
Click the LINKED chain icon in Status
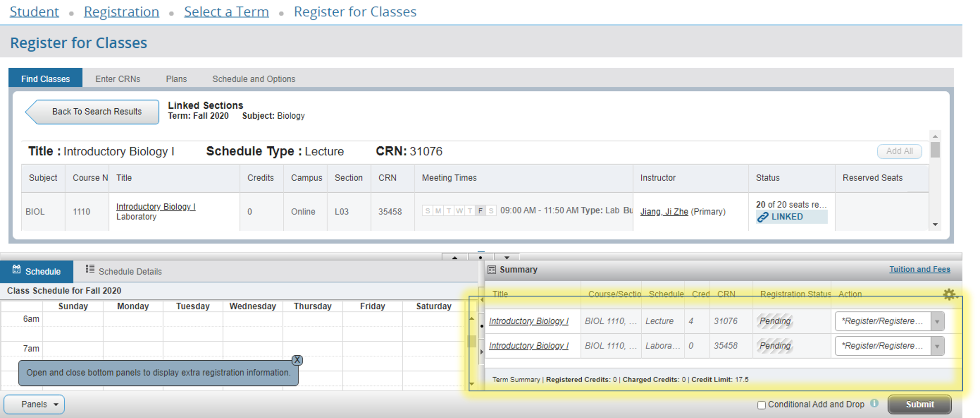pos(763,217)
